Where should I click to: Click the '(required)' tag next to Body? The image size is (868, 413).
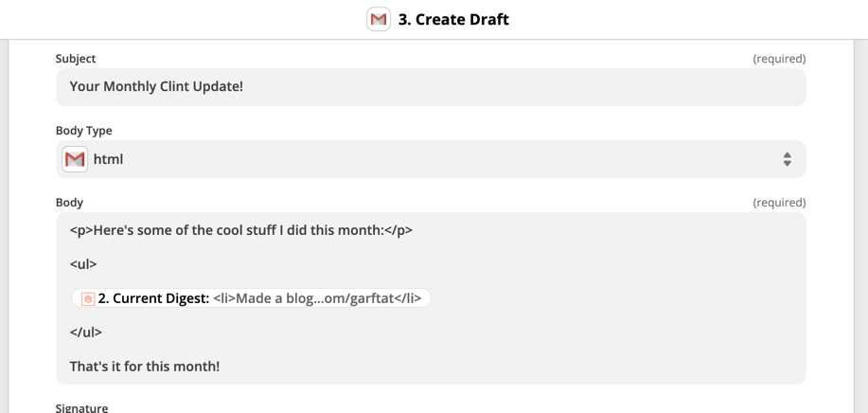(x=779, y=203)
